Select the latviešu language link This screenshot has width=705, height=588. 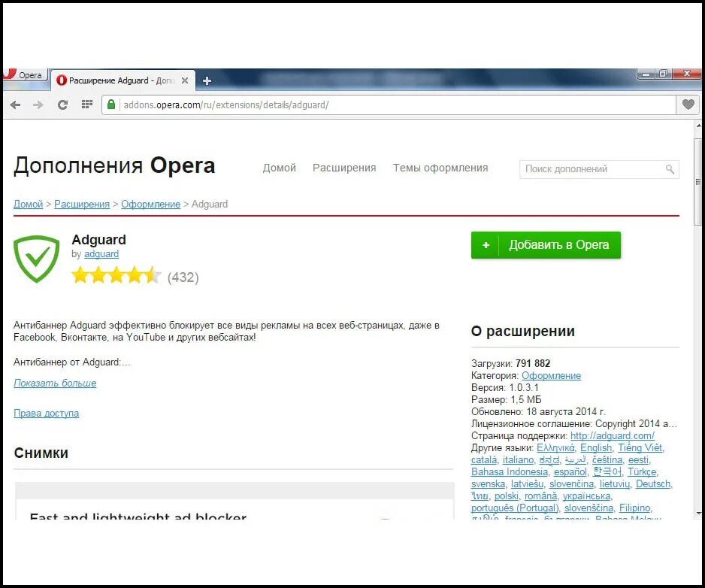[x=527, y=484]
